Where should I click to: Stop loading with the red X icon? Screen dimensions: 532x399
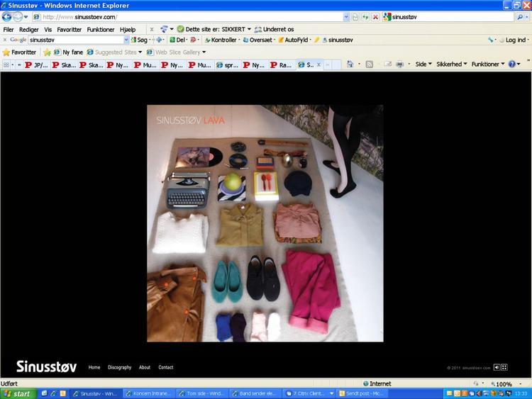pos(375,17)
